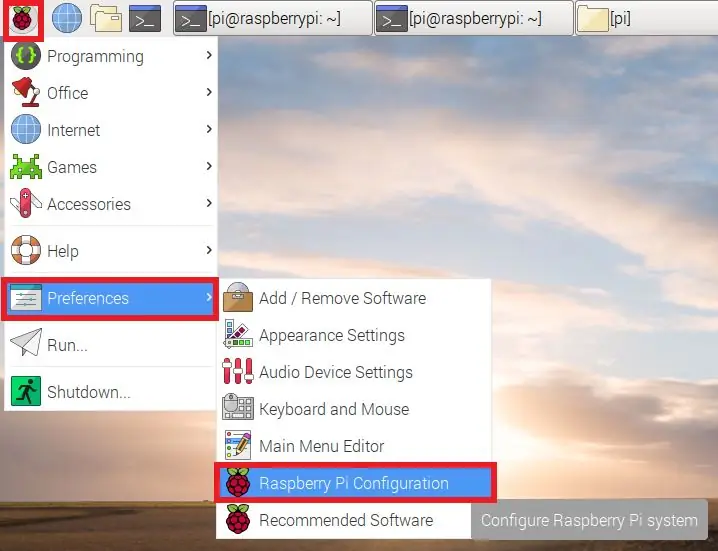
Task: Open the Internet submenu
Action: (111, 130)
